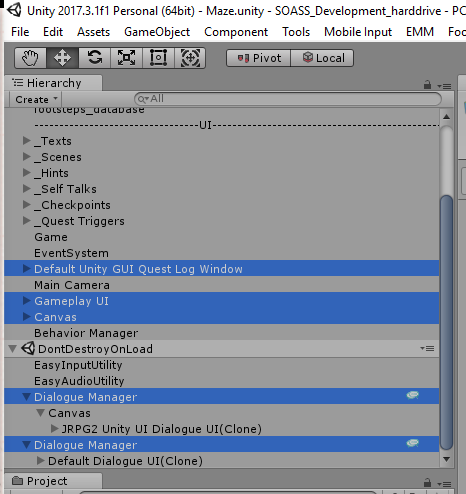
Task: Select the UI separator row
Action: 222,125
